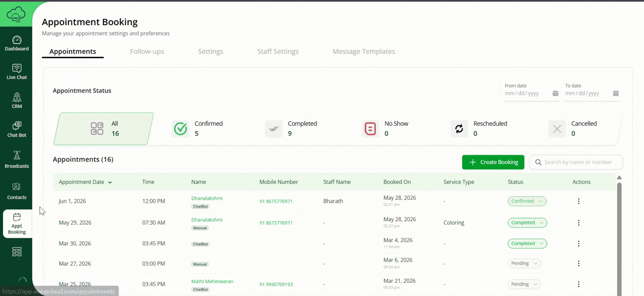Open Confirmed status dropdown for Jun 1 row

(527, 201)
